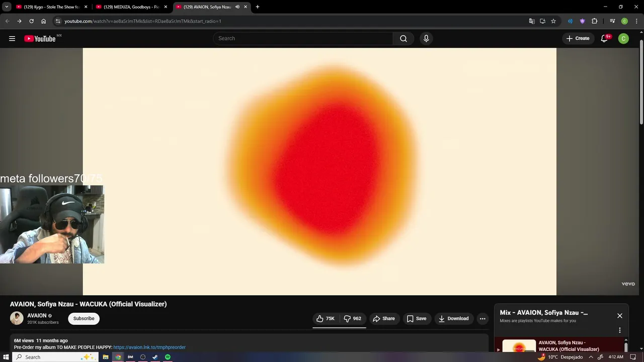Subscribe to the AVAION channel
644x362 pixels.
click(x=84, y=319)
